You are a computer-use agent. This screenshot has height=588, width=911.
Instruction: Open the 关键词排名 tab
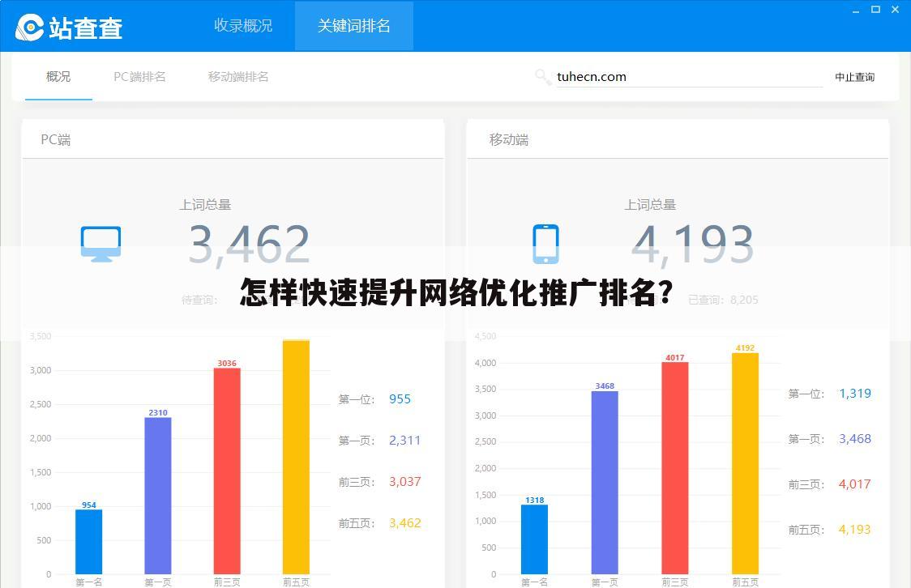[x=353, y=25]
